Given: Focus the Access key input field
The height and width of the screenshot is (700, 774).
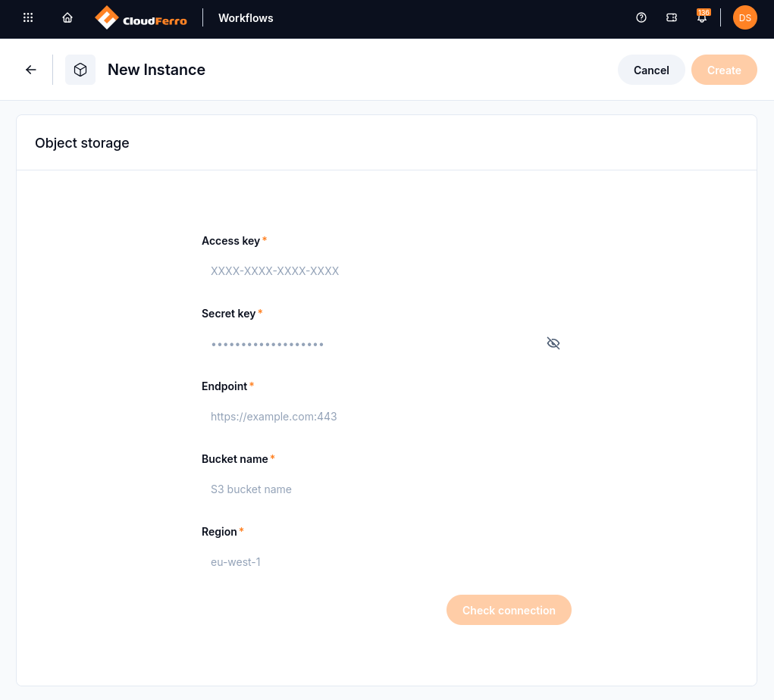Looking at the screenshot, I should coord(387,270).
